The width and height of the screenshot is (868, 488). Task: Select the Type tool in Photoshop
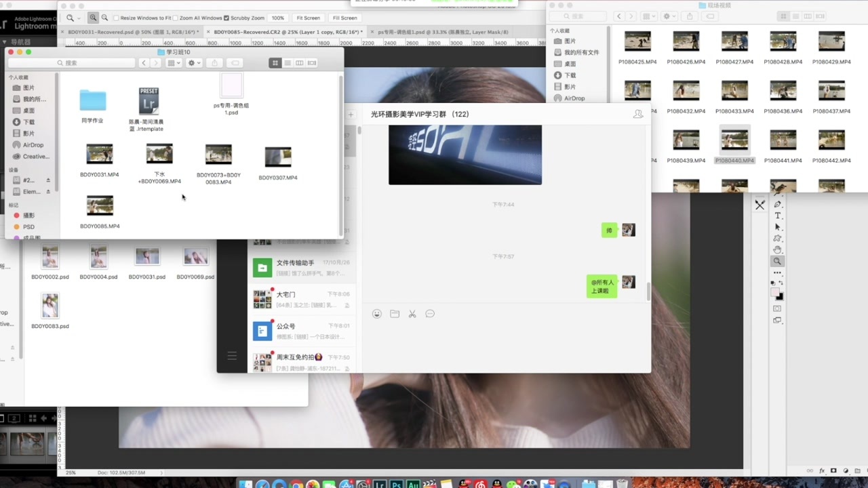tap(778, 216)
